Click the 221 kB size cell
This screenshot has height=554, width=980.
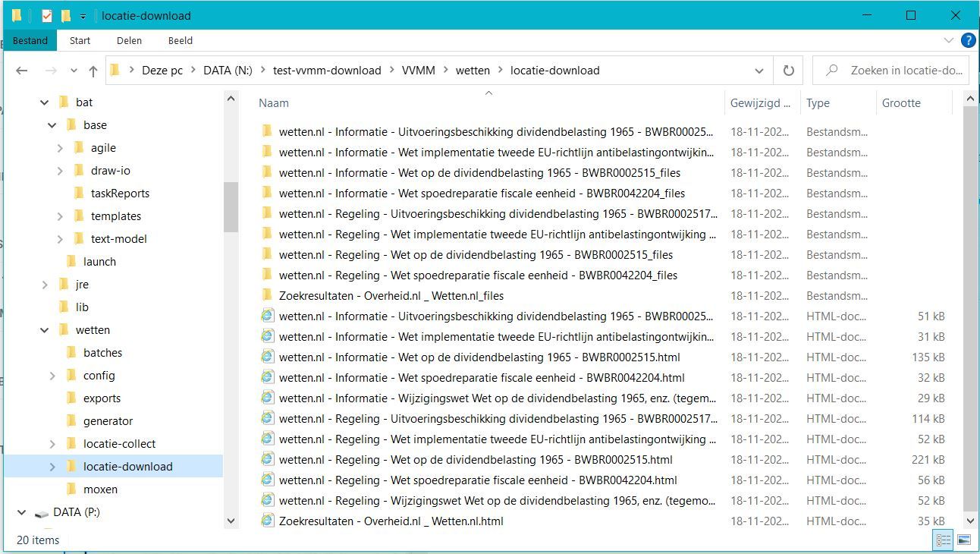tap(928, 460)
